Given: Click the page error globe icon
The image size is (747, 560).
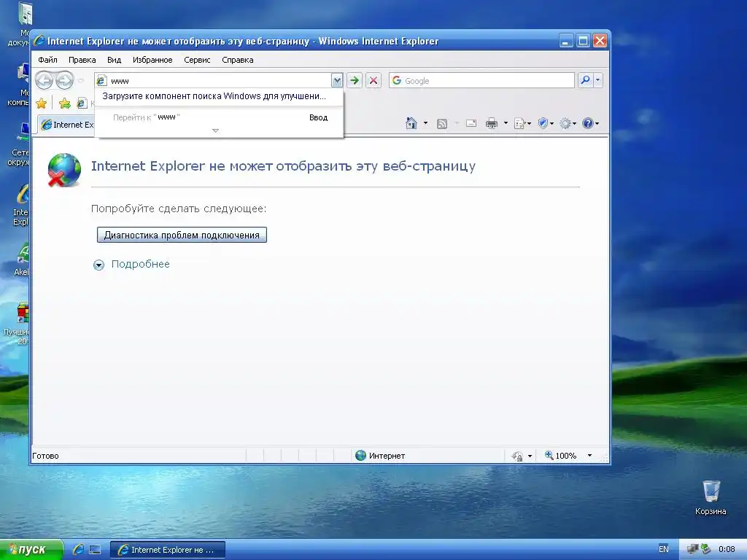Looking at the screenshot, I should [x=64, y=170].
